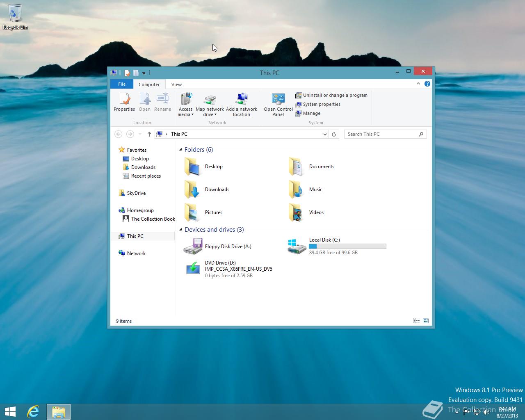This screenshot has width=525, height=420.
Task: Select Homegroup in the navigation pane
Action: click(140, 210)
